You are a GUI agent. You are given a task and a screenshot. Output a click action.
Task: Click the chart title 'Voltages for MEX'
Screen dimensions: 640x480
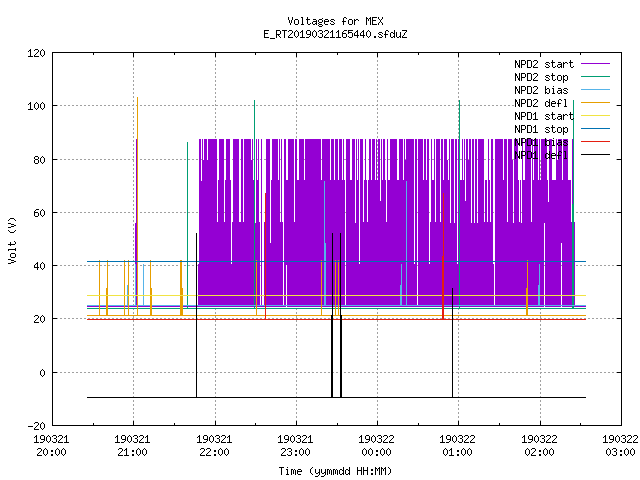click(x=335, y=21)
